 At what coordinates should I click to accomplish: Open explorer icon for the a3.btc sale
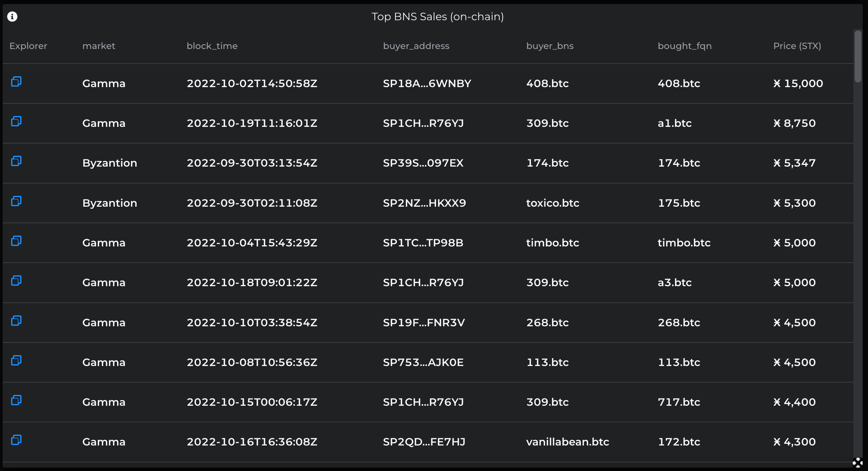[x=16, y=281]
